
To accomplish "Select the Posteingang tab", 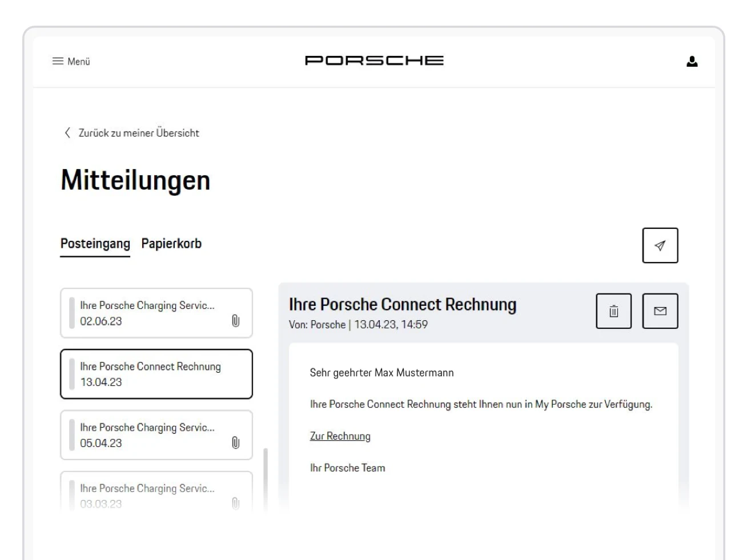I will 94,243.
